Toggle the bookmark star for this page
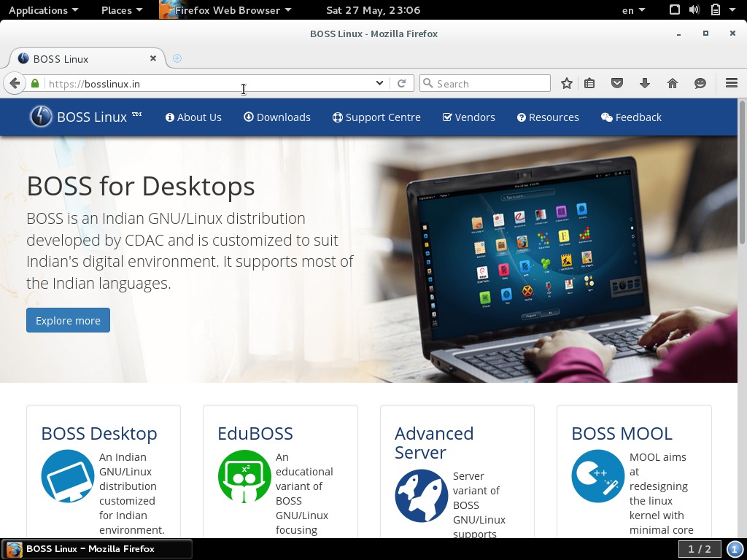747x560 pixels. coord(566,83)
